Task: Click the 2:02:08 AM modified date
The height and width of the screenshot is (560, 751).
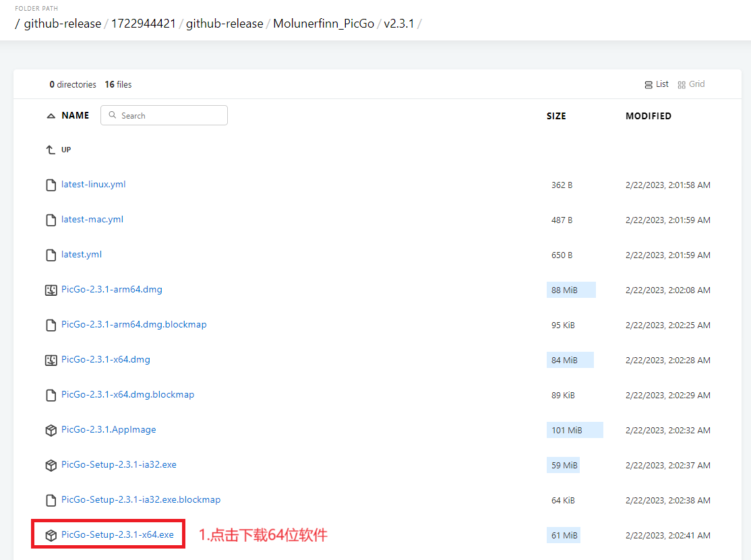Action: (667, 290)
